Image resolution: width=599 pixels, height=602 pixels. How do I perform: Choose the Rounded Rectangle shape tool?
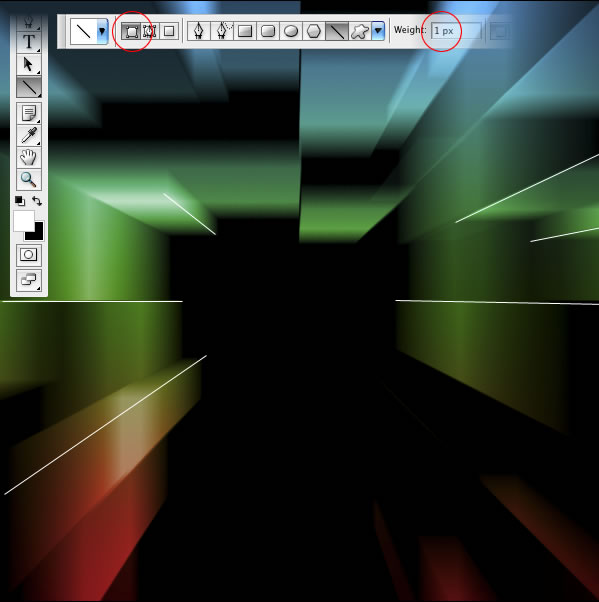coord(268,31)
